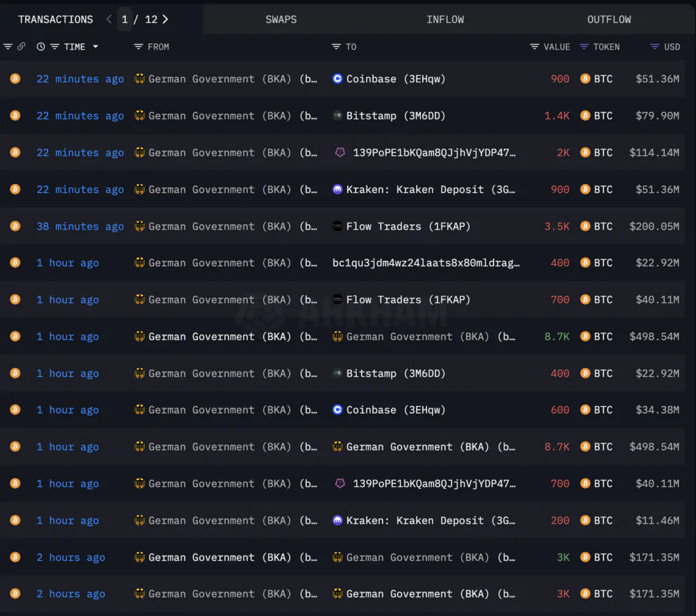
Task: Open the bc1qu3jdm4wz24laats8x80mldrag address link
Action: 426,263
